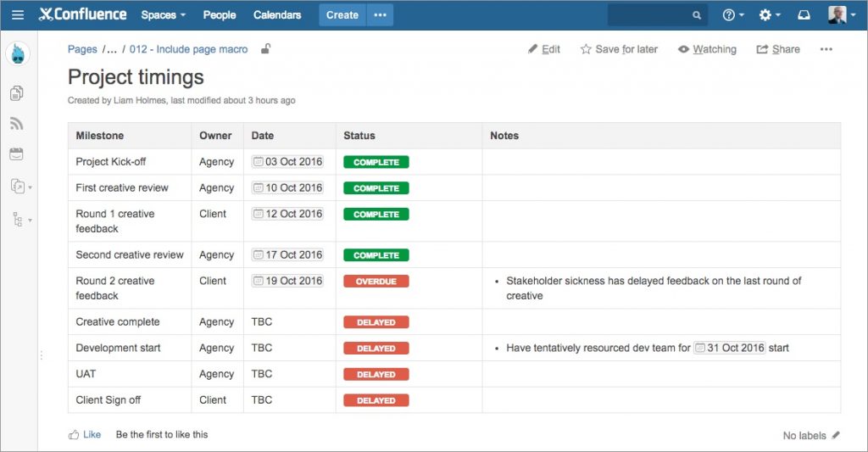Like this page
The image size is (868, 452).
85,434
